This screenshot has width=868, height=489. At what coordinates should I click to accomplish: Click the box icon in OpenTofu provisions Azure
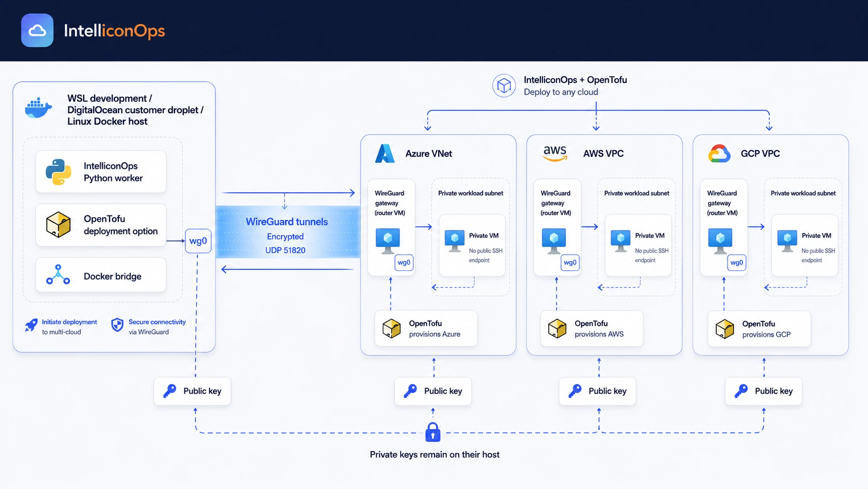391,328
